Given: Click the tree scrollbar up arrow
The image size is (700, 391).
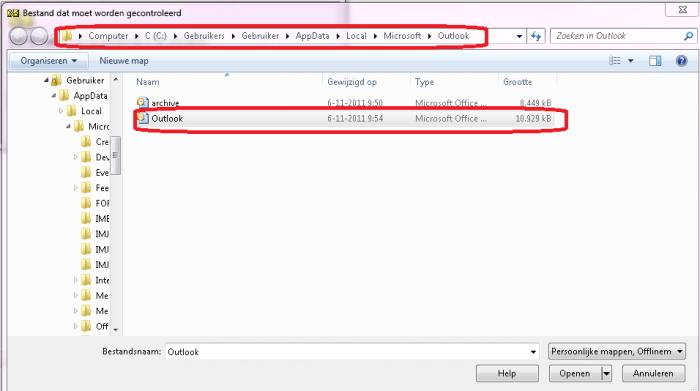Looking at the screenshot, I should 116,79.
